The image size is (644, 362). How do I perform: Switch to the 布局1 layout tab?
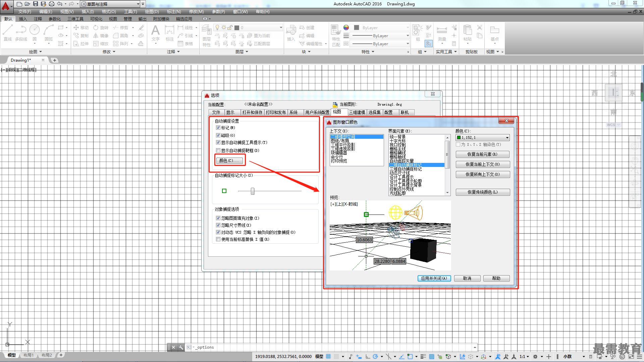29,355
